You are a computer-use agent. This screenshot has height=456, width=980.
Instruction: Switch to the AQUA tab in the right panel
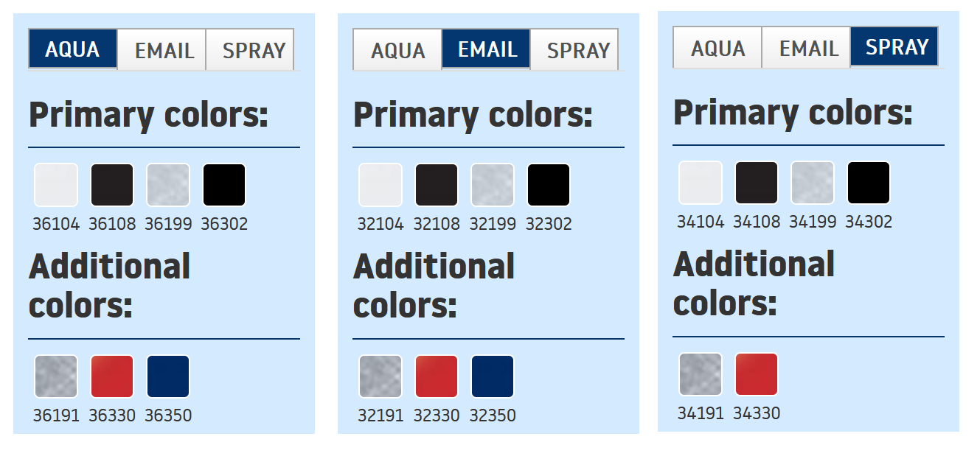717,48
